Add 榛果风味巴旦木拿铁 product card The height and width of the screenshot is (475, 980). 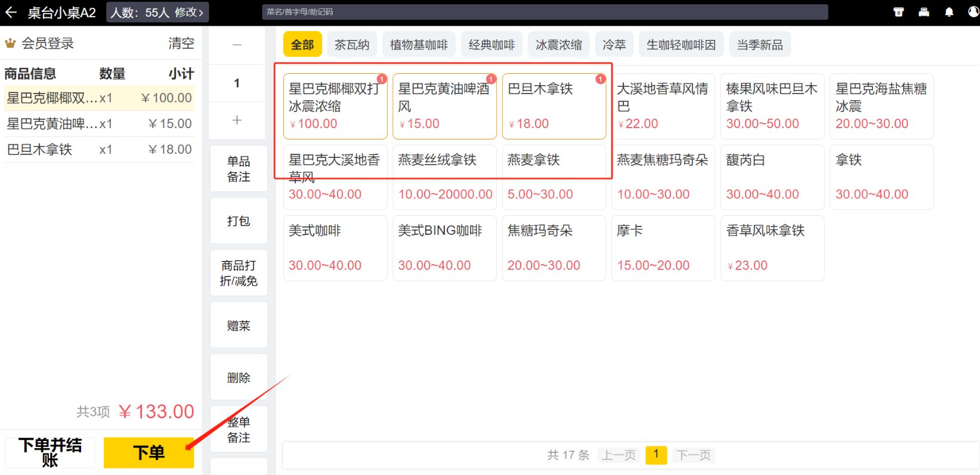click(x=772, y=106)
